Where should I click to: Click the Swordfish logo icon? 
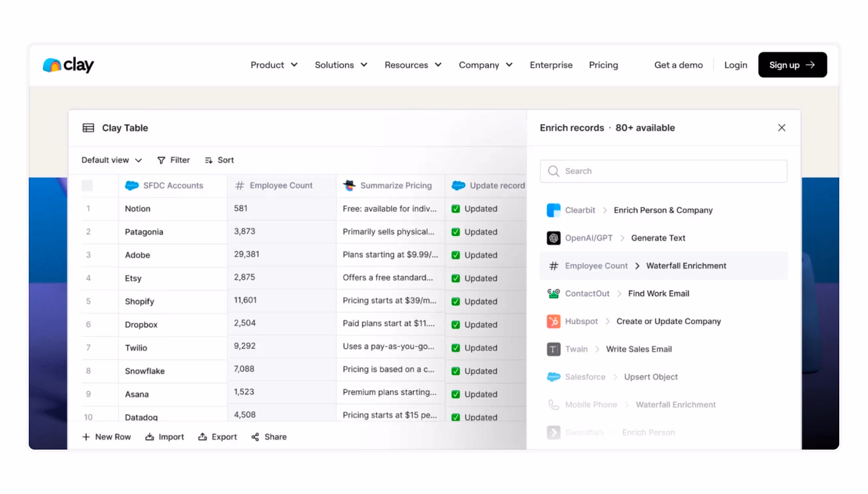pos(554,433)
